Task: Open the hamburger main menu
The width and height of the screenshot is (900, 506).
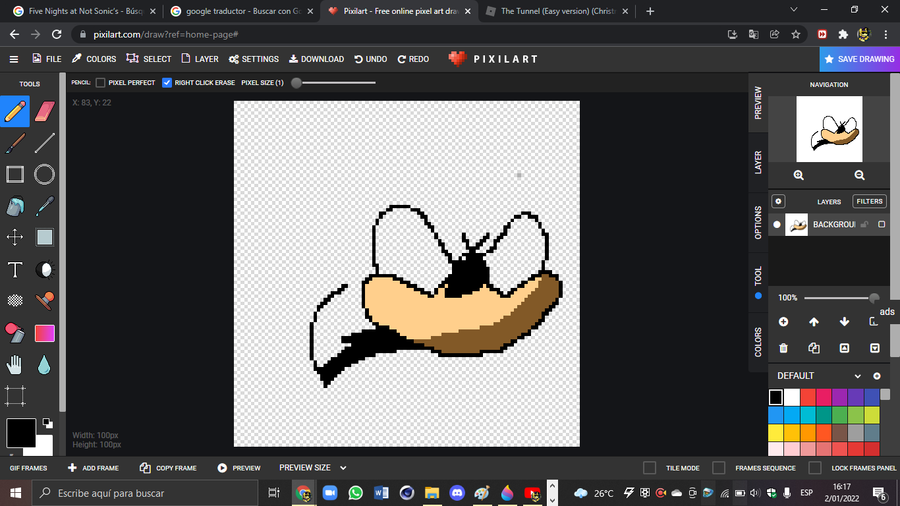Action: point(14,59)
